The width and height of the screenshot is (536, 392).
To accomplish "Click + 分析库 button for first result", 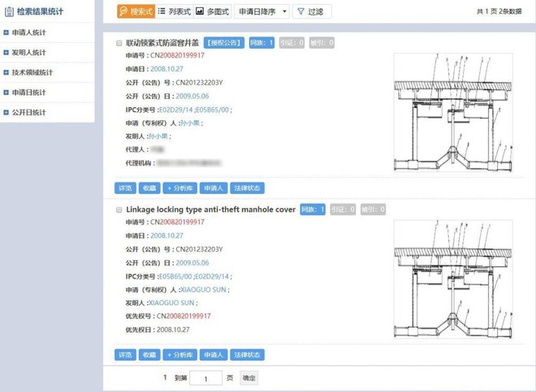I will (x=179, y=188).
